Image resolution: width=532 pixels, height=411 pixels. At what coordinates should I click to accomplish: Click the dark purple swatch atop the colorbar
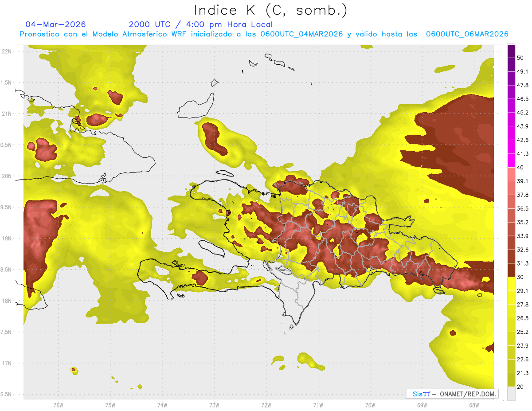coord(511,51)
